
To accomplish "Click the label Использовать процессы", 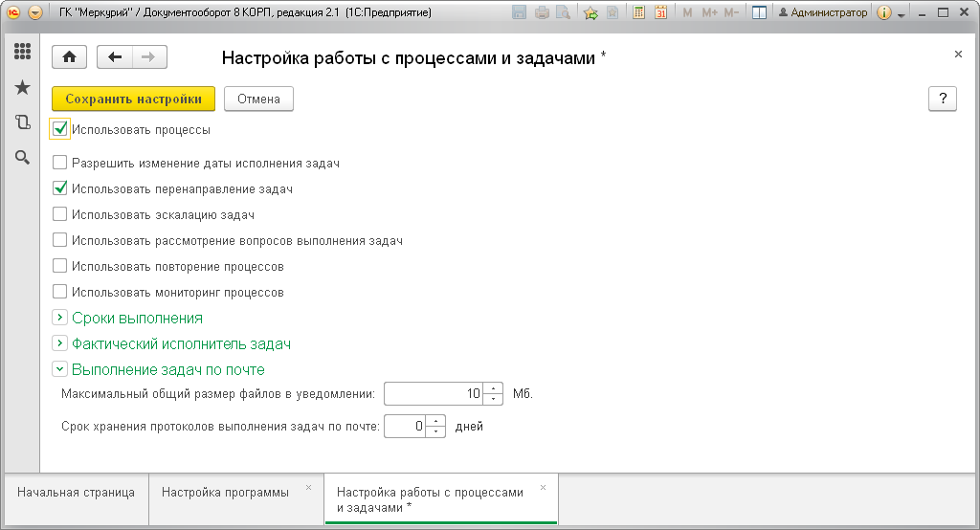I will (142, 130).
